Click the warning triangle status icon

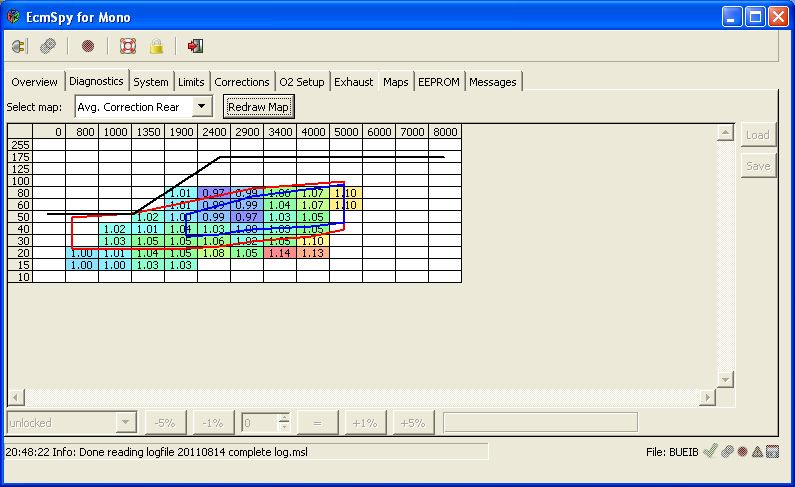click(x=757, y=452)
